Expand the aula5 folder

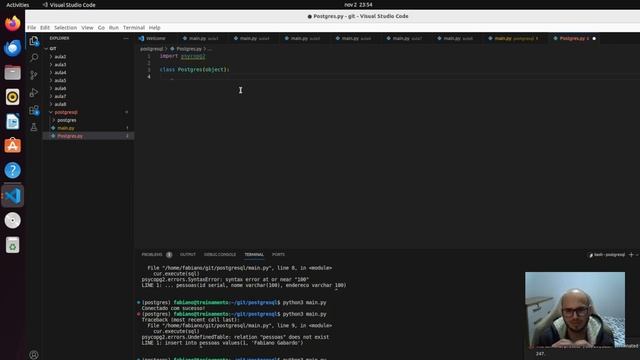tap(60, 80)
